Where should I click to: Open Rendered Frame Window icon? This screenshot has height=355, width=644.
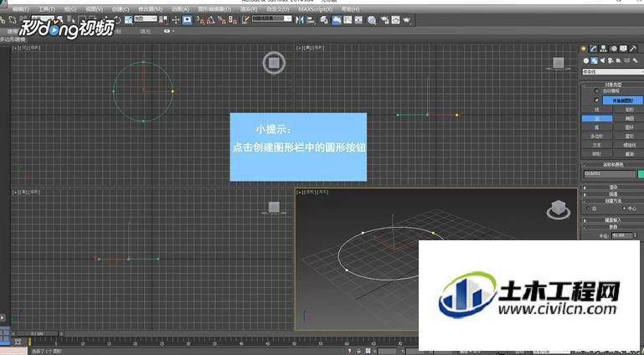pyautogui.click(x=395, y=20)
